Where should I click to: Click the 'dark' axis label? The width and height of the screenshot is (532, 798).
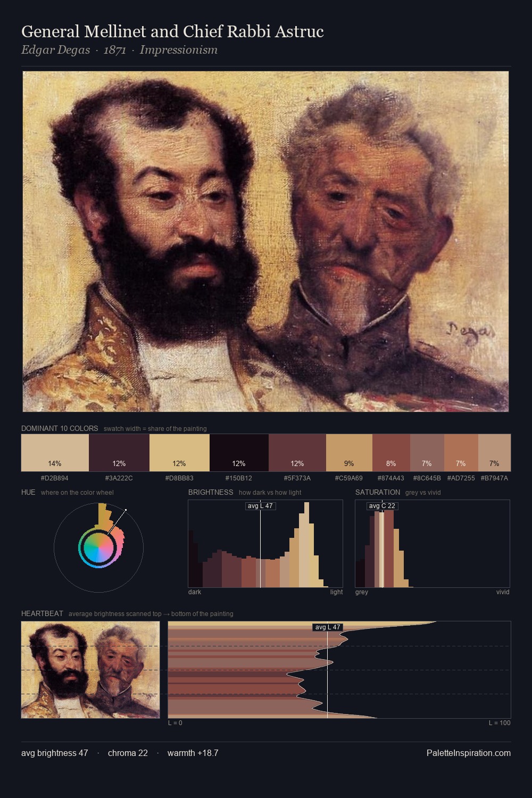pos(195,592)
